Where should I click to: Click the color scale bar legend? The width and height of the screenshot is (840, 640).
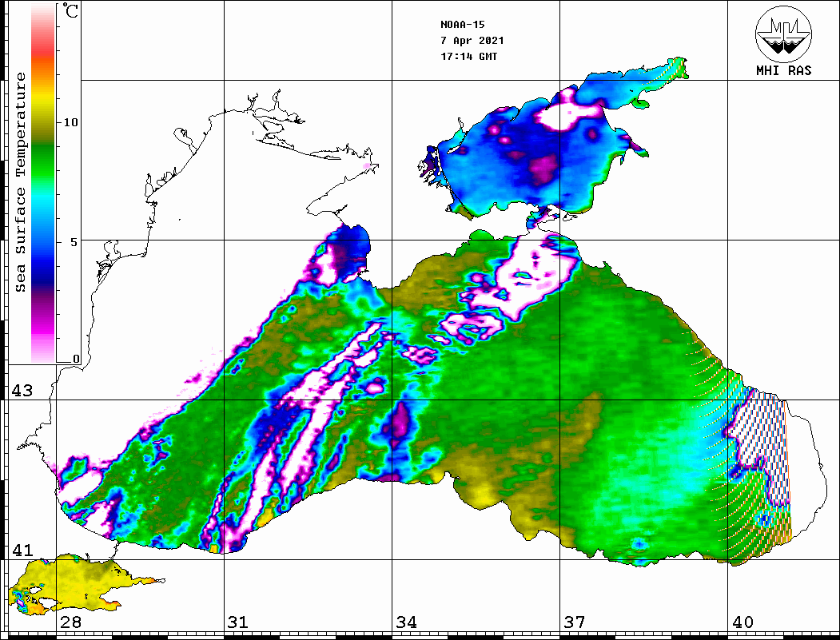tap(43, 183)
